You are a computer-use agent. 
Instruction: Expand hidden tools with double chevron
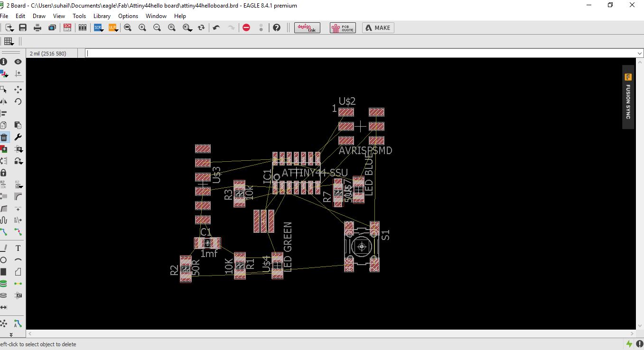(11, 334)
